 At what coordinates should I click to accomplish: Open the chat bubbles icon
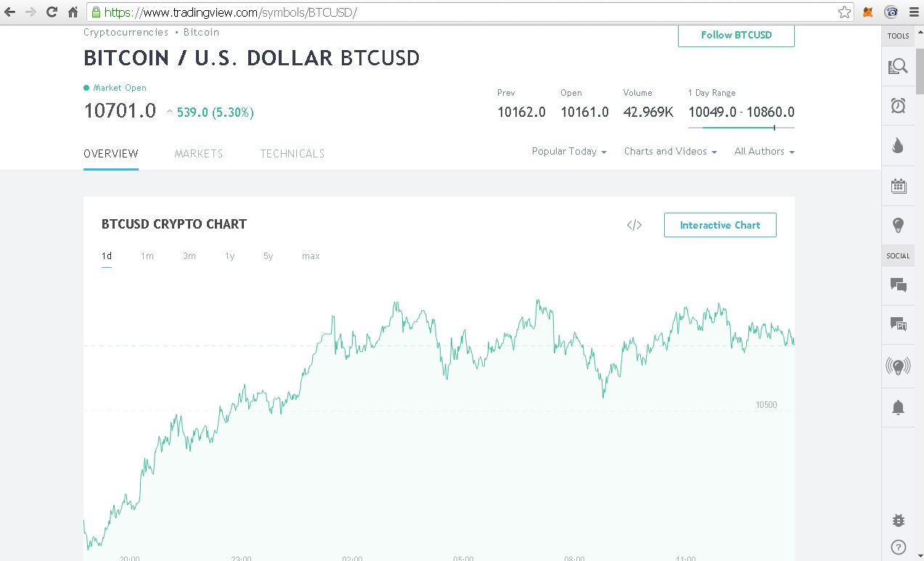(898, 285)
